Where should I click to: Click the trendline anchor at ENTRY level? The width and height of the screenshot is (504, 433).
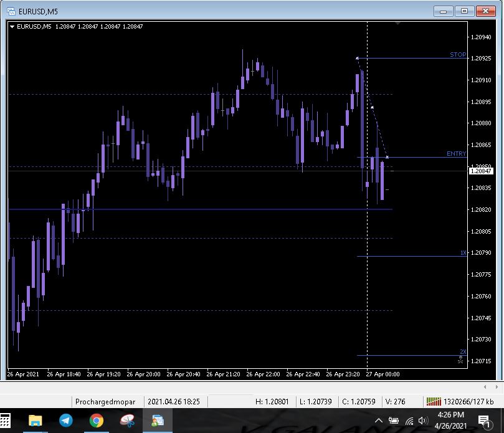[x=387, y=157]
